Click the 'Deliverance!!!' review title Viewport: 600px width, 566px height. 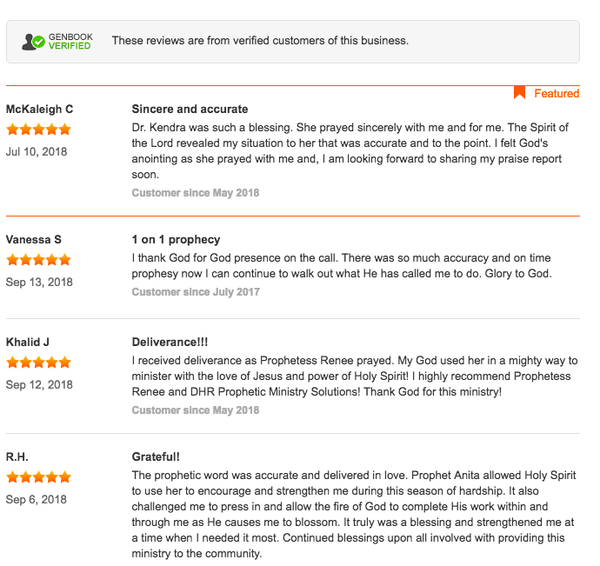point(170,342)
